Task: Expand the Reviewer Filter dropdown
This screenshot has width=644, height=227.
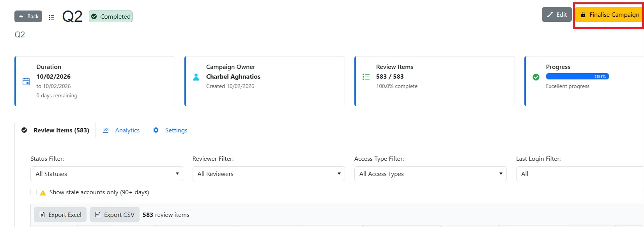Action: point(268,174)
